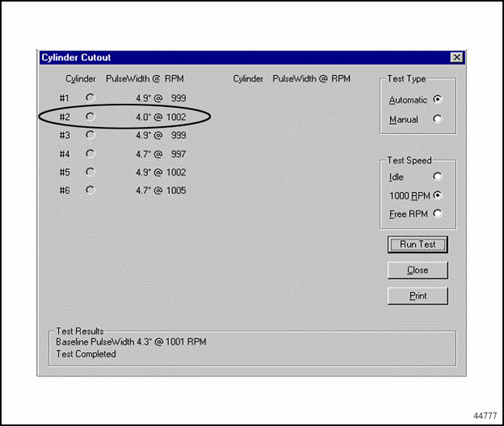The height and width of the screenshot is (426, 504).
Task: Close dialog with title bar X
Action: (x=456, y=57)
